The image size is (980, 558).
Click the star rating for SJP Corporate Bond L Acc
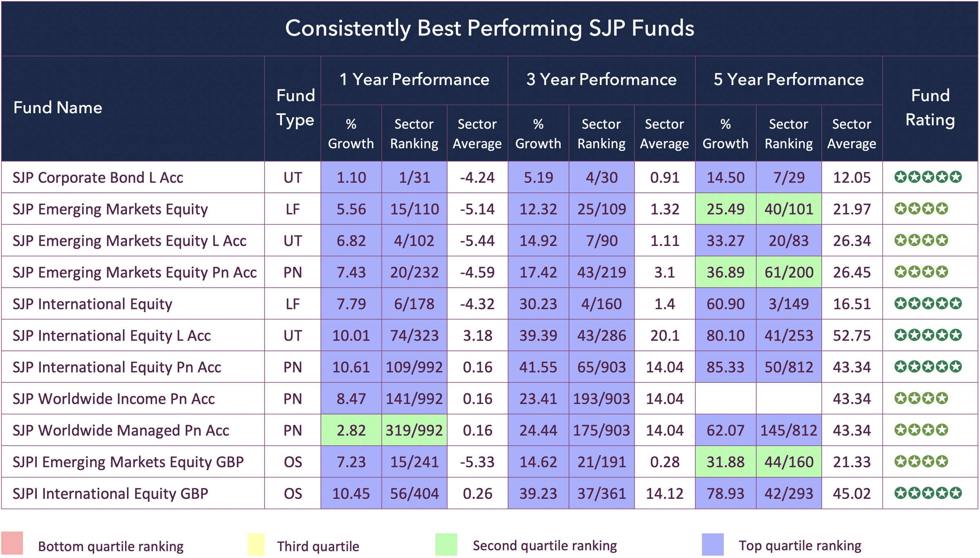tap(928, 177)
